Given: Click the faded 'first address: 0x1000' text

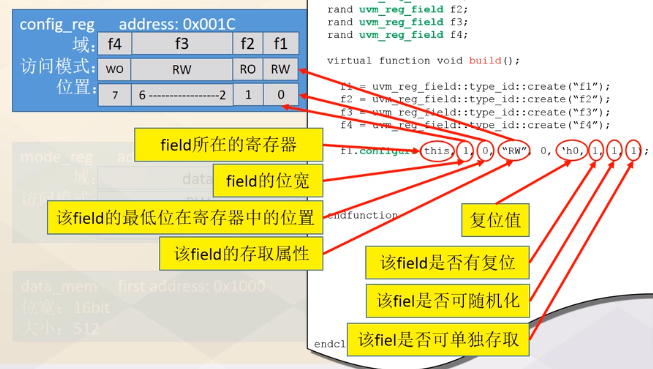Looking at the screenshot, I should (192, 286).
